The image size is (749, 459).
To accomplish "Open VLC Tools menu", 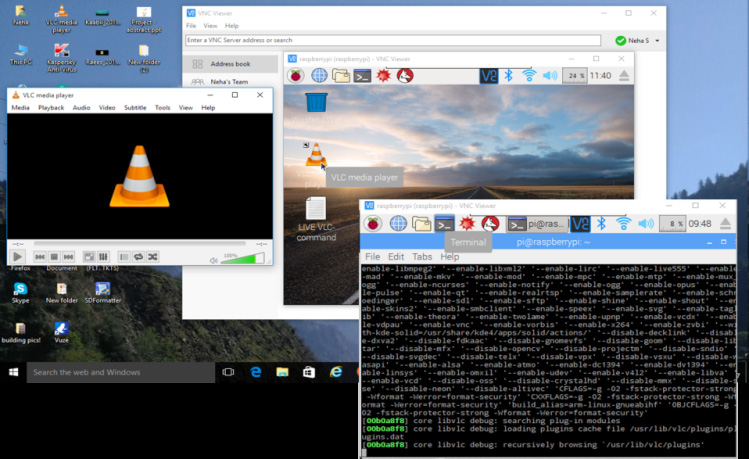I will (x=162, y=107).
